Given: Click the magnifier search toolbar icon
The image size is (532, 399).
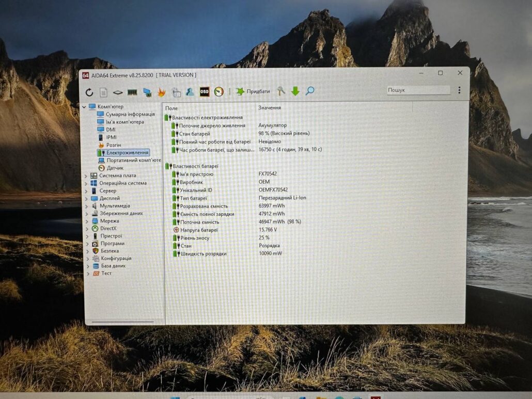Looking at the screenshot, I should point(310,91).
